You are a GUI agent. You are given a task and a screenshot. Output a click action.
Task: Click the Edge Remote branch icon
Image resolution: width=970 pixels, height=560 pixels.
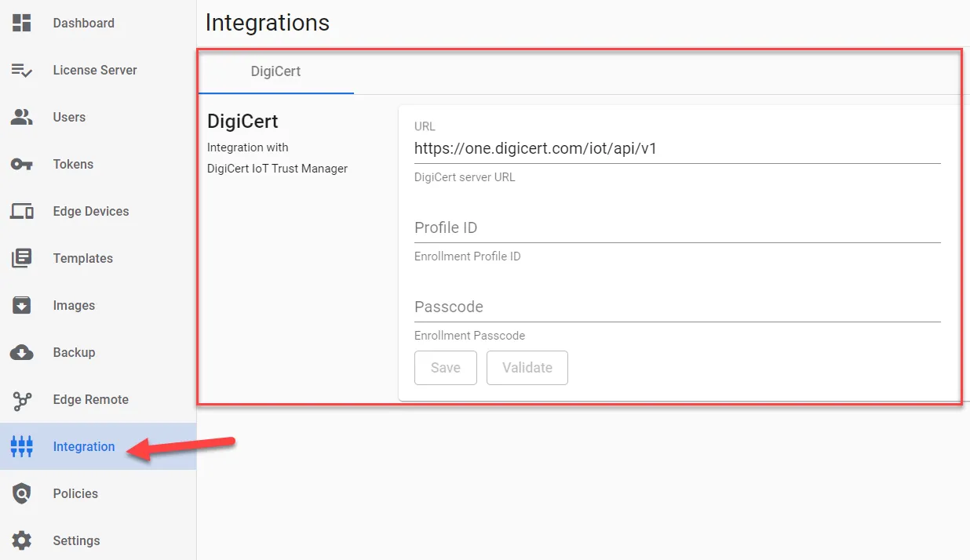point(22,402)
